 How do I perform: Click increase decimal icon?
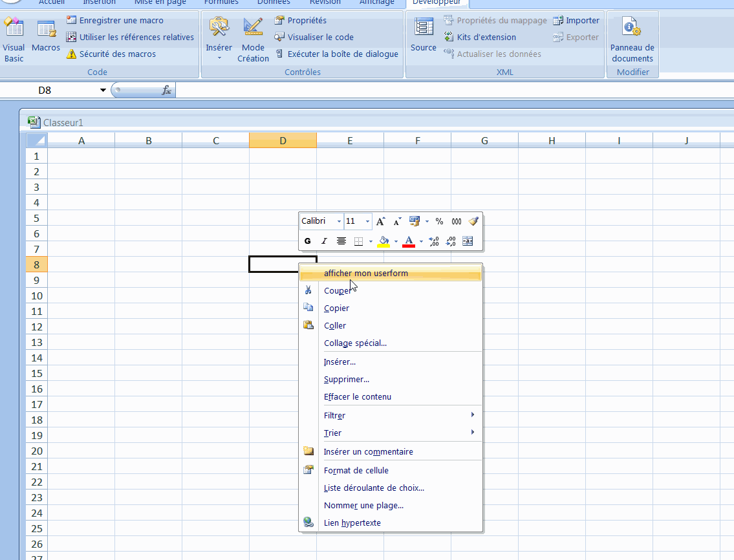[434, 241]
